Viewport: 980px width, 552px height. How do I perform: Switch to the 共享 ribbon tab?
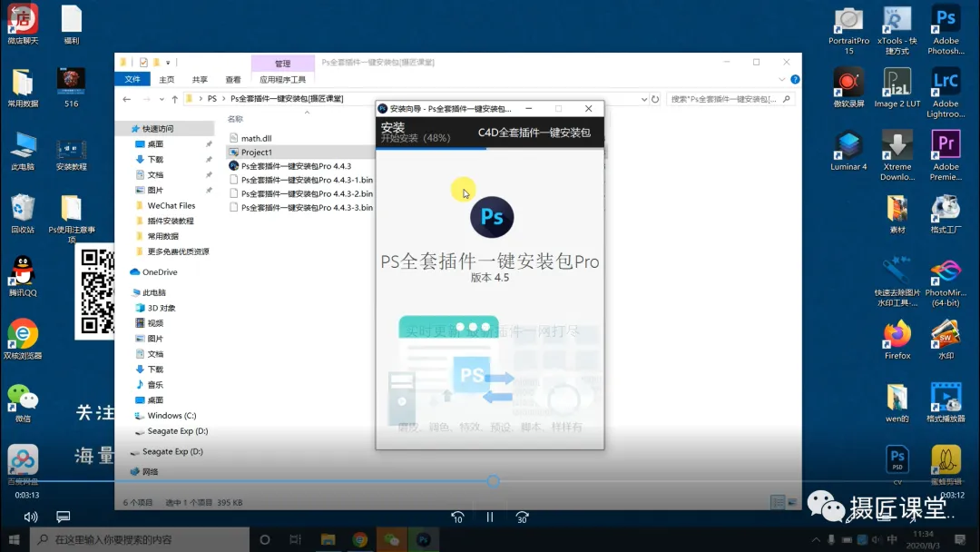(x=200, y=79)
